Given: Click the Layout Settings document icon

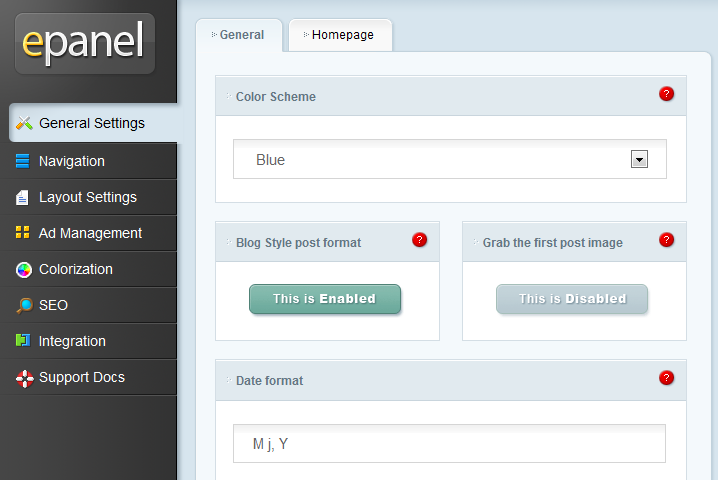Looking at the screenshot, I should pos(22,197).
